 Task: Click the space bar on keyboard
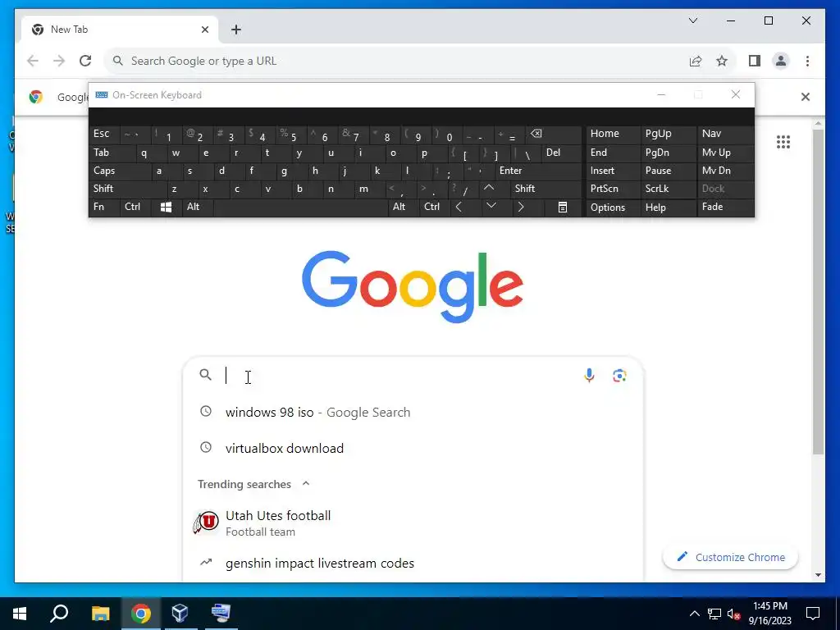(x=300, y=208)
